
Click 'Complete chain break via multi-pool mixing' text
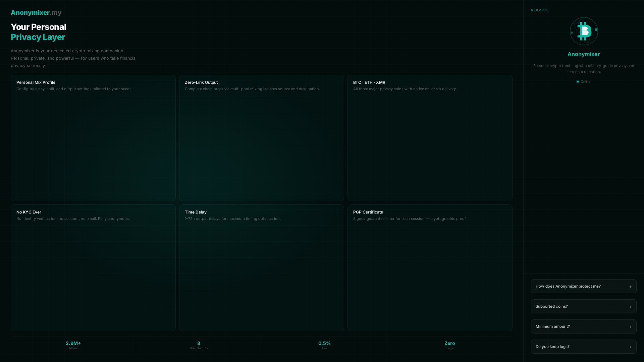[x=252, y=89]
